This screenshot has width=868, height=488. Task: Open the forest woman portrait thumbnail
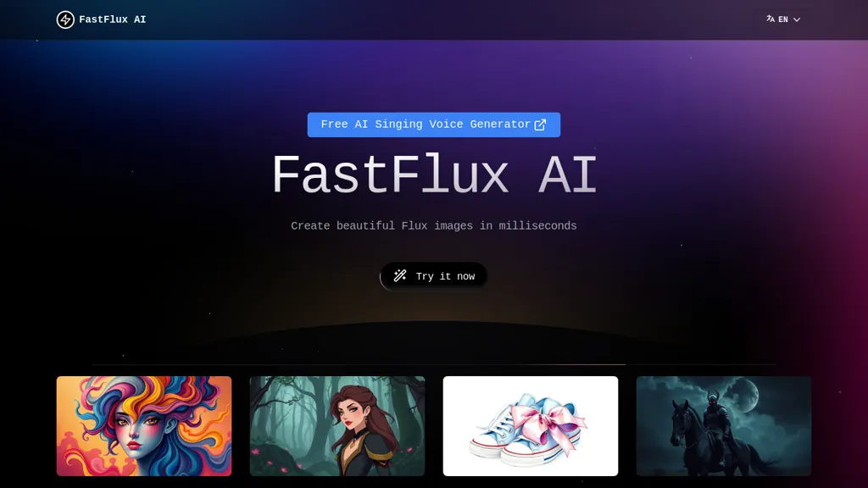[337, 426]
